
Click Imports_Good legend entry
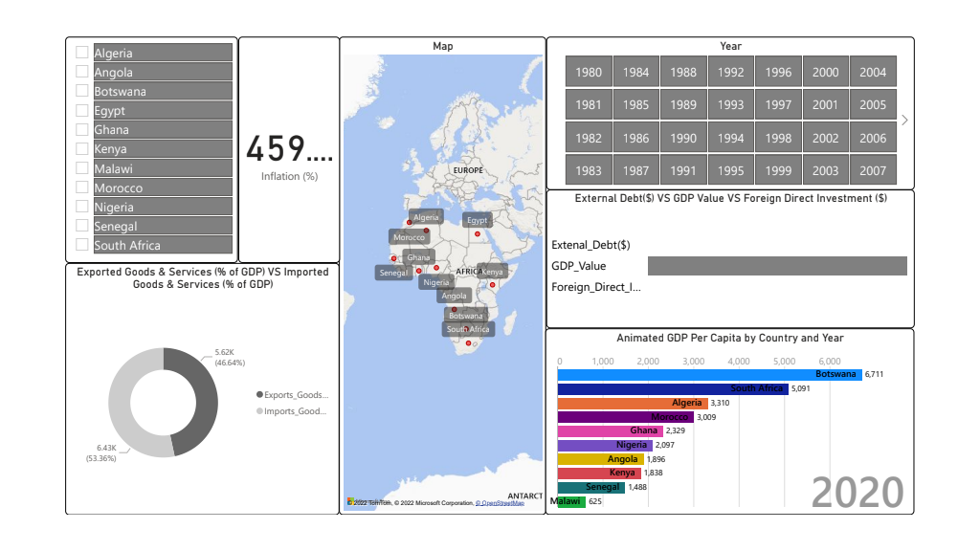point(292,411)
